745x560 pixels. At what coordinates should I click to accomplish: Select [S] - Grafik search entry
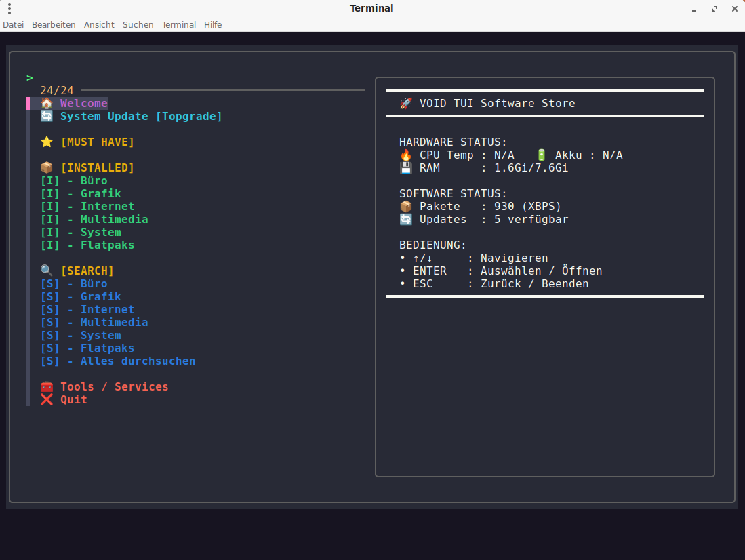(81, 297)
